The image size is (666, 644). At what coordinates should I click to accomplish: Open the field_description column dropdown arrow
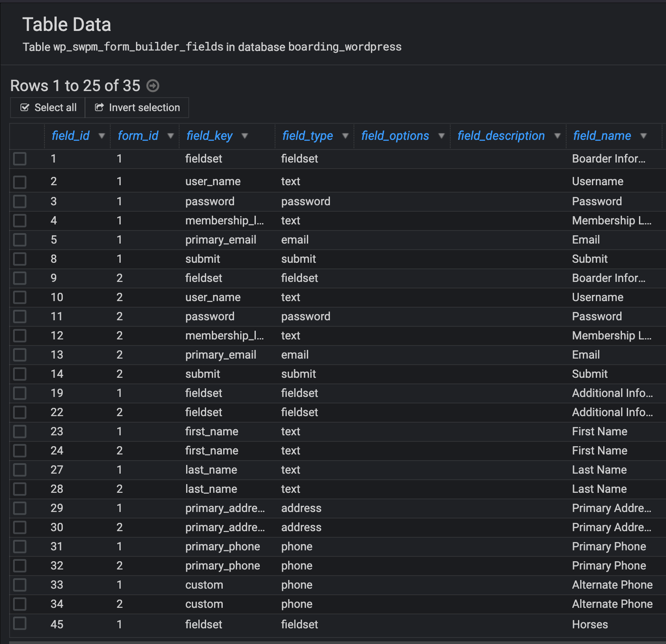557,136
